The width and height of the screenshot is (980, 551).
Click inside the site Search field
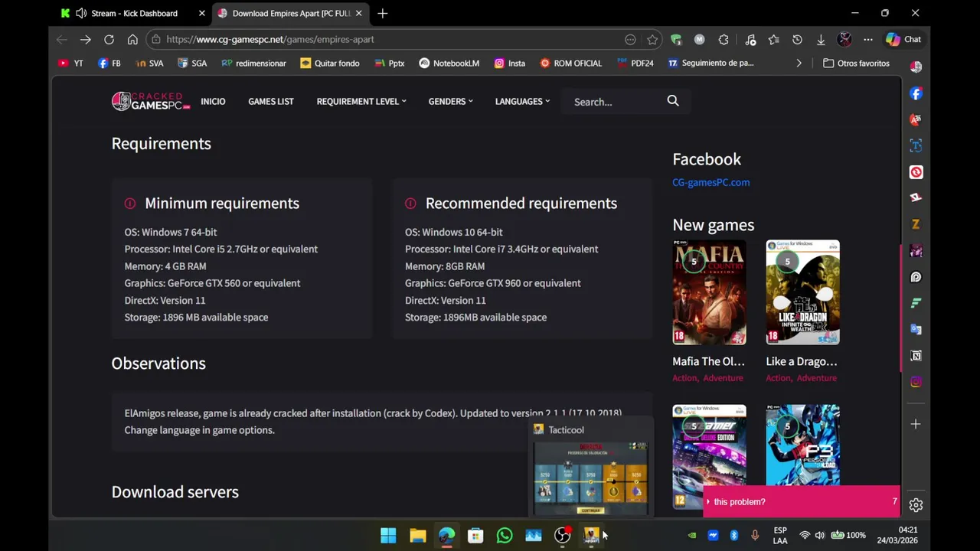click(616, 101)
